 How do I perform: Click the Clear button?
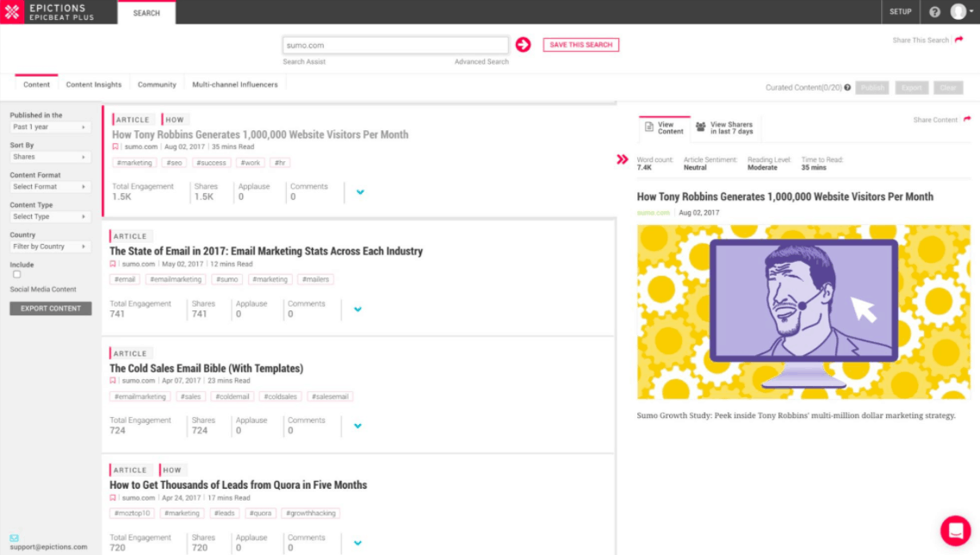pyautogui.click(x=948, y=88)
